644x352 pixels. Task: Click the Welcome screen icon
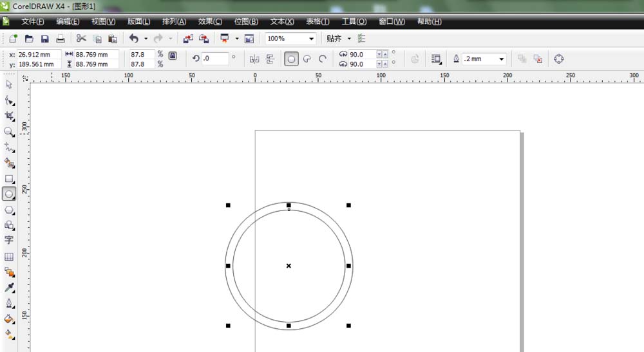pos(249,39)
